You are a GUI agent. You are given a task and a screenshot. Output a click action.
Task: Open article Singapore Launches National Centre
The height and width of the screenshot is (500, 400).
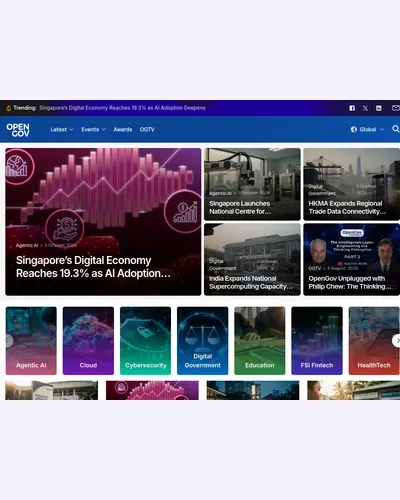coord(252,184)
